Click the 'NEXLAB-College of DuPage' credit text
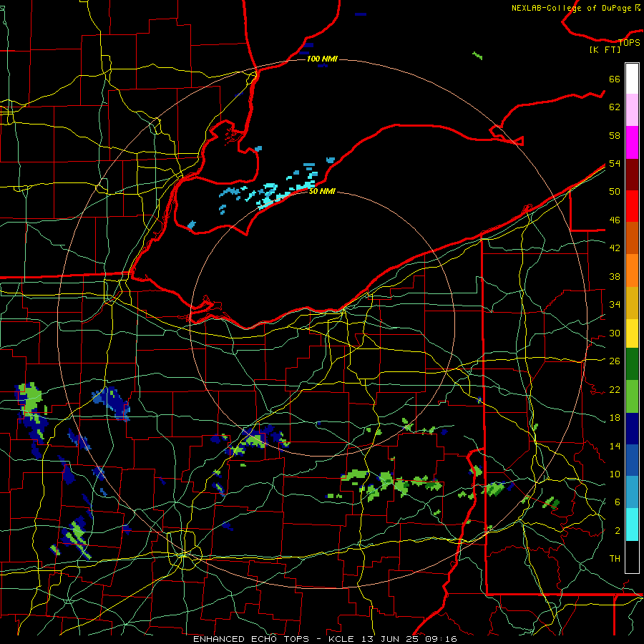The image size is (644, 644). [x=572, y=8]
